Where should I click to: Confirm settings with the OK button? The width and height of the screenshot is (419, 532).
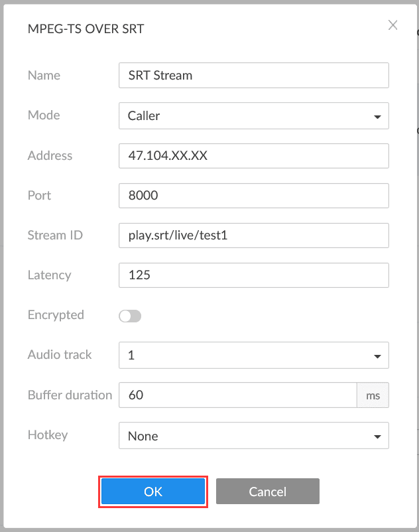click(153, 492)
